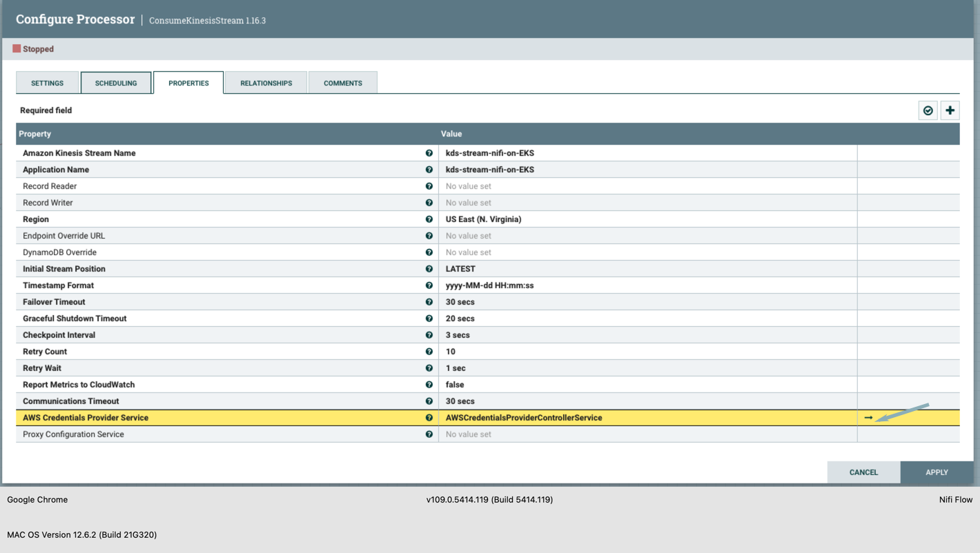Open the Relationships tab
This screenshot has height=553, width=980.
point(266,83)
